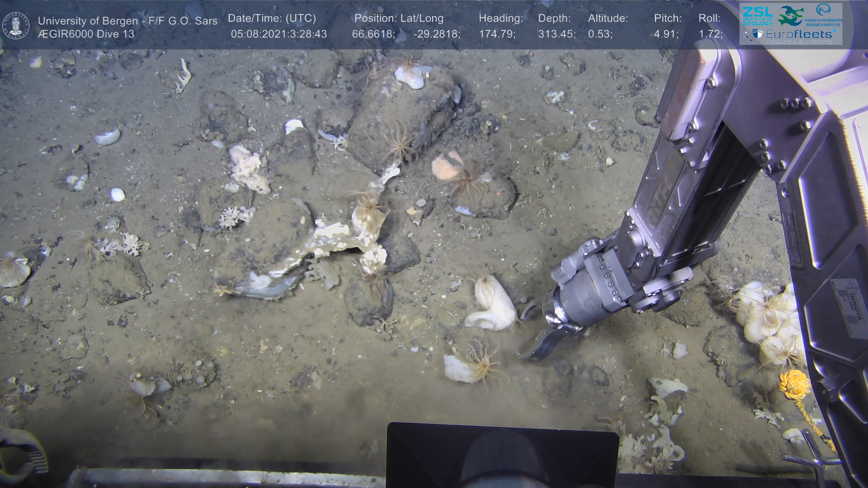Click the timestamp 05:08:2021:3:28:43

(x=278, y=34)
